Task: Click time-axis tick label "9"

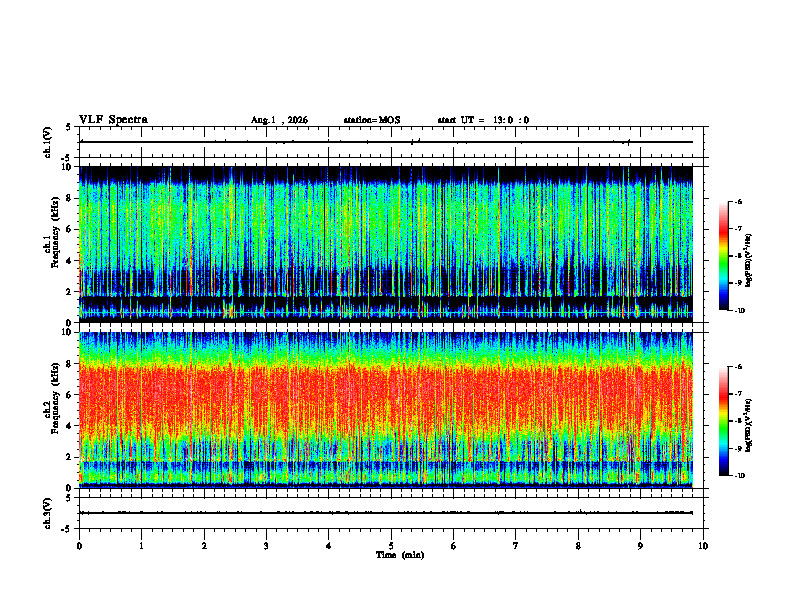Action: click(x=640, y=546)
